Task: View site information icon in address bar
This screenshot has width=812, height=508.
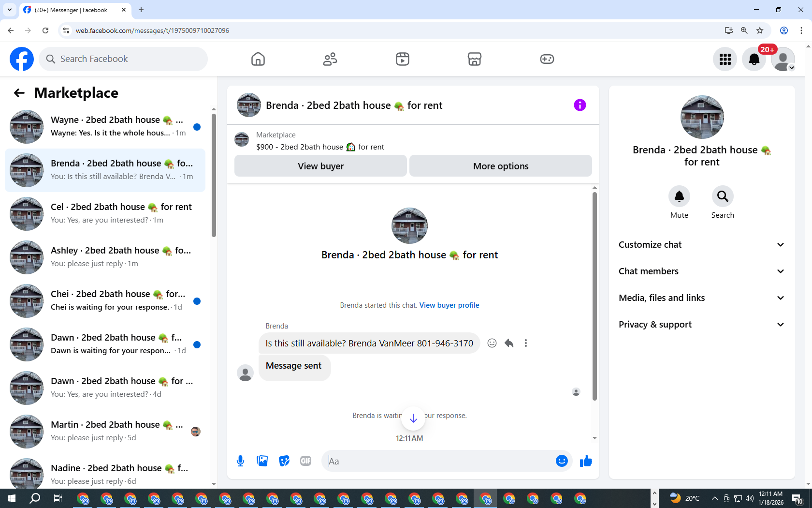Action: coord(67,30)
